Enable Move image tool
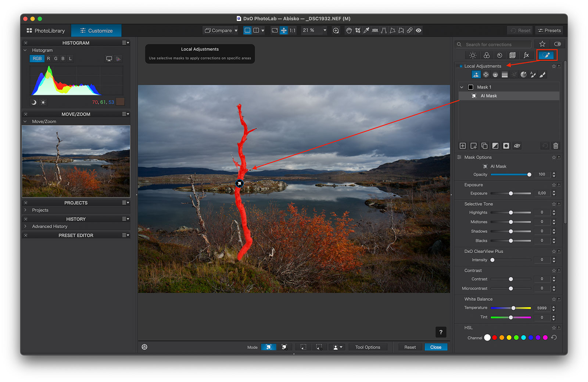The width and height of the screenshot is (588, 382). coord(284,30)
